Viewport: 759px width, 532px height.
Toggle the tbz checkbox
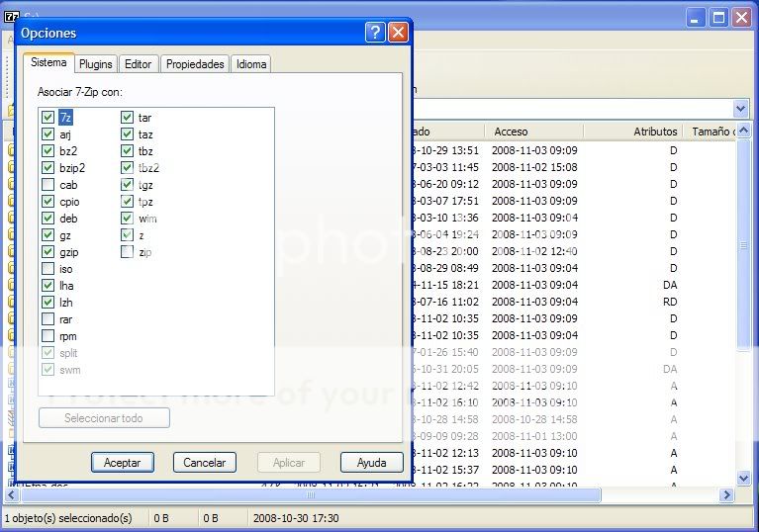tap(127, 151)
